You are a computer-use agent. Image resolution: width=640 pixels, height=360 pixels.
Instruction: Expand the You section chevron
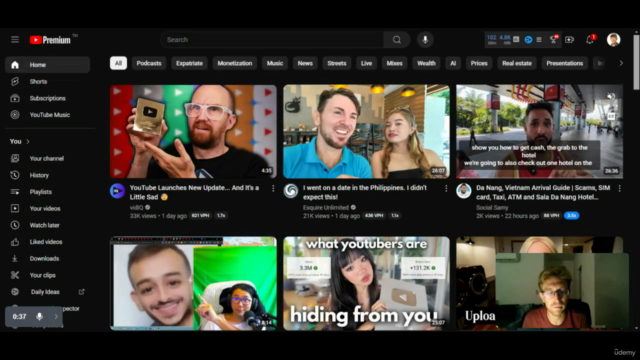(28, 142)
